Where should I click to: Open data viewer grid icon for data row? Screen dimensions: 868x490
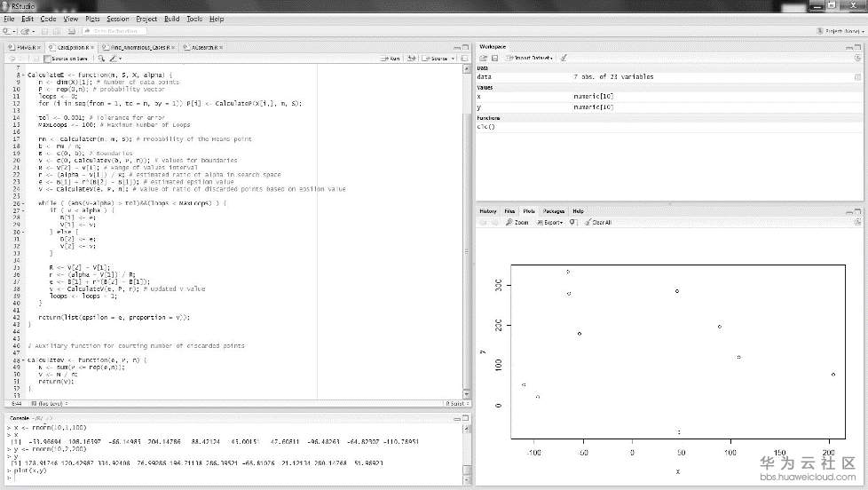pyautogui.click(x=857, y=77)
